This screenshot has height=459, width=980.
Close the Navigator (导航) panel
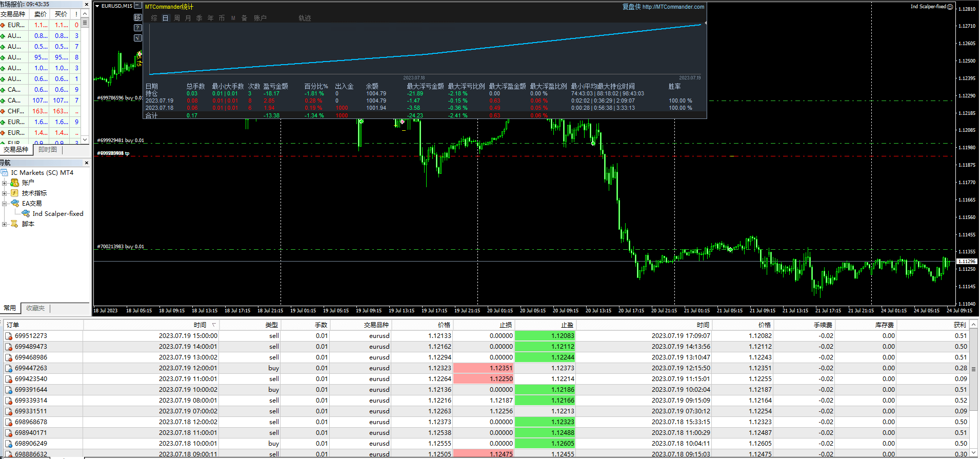coord(86,163)
